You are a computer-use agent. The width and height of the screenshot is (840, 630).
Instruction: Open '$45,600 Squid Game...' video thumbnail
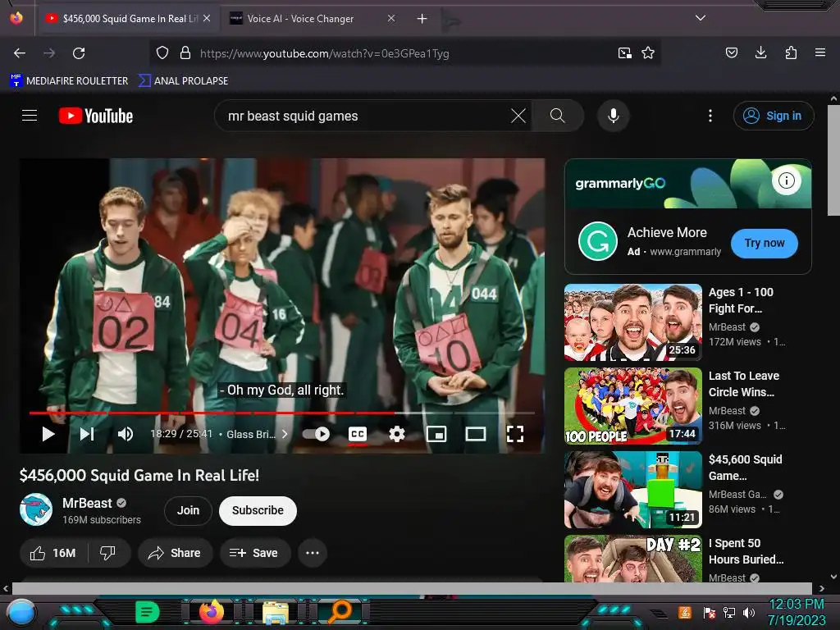coord(632,490)
